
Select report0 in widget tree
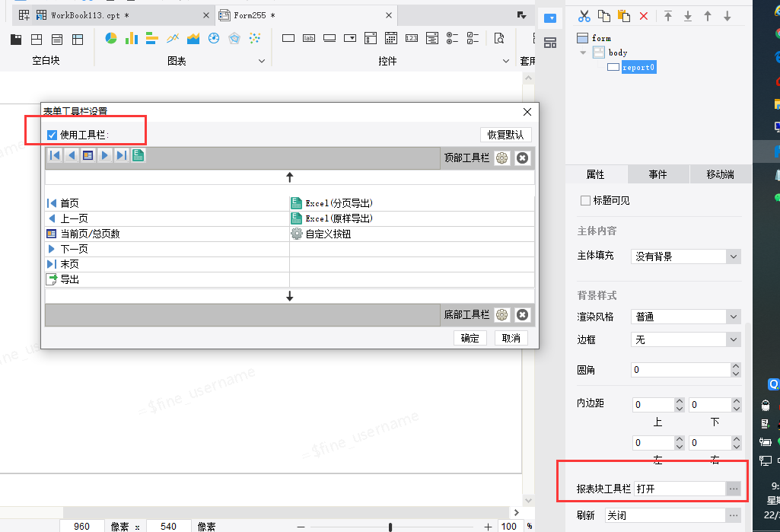pyautogui.click(x=638, y=67)
